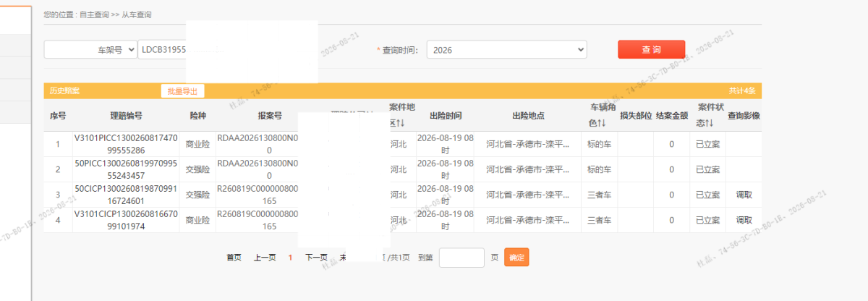The height and width of the screenshot is (301, 868).
Task: Click settlement amount 0 in row 3
Action: click(x=671, y=195)
